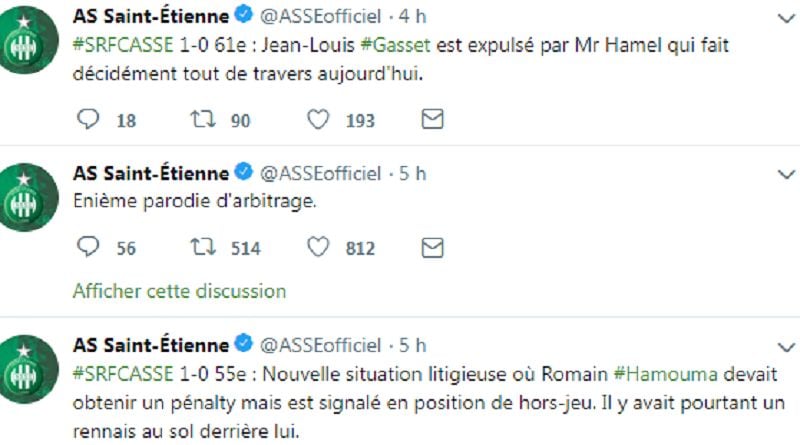800x445 pixels.
Task: Open AS Saint-Étienne avatar on first tweet
Action: tap(28, 40)
